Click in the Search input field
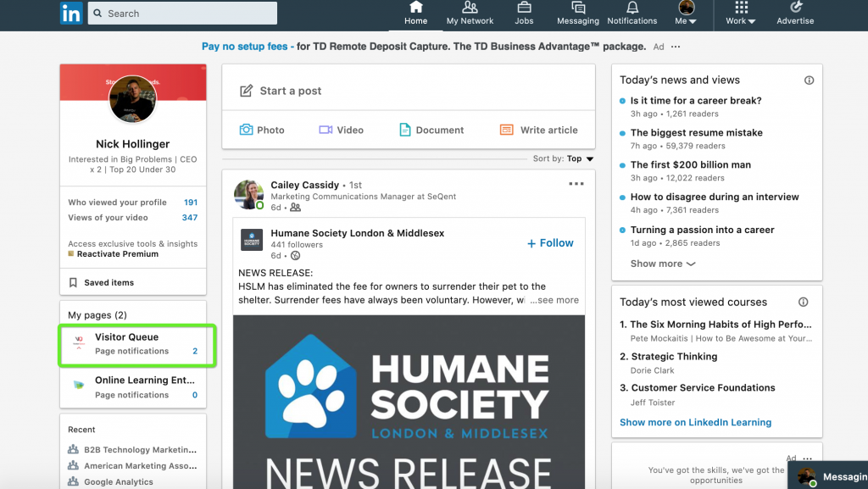This screenshot has height=489, width=868. pyautogui.click(x=183, y=14)
